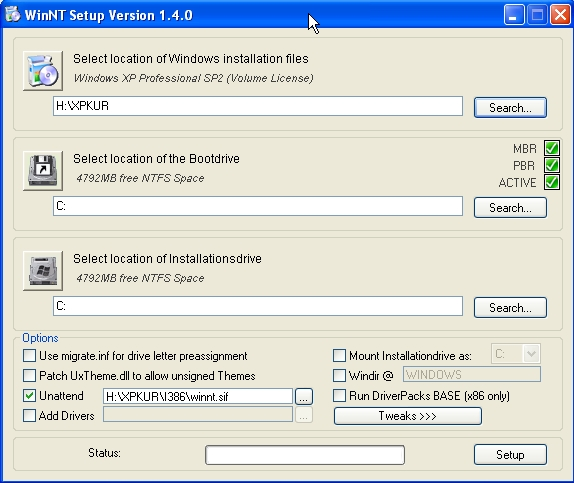
Task: Browse for the Unattend file with ellipsis button
Action: click(x=303, y=396)
